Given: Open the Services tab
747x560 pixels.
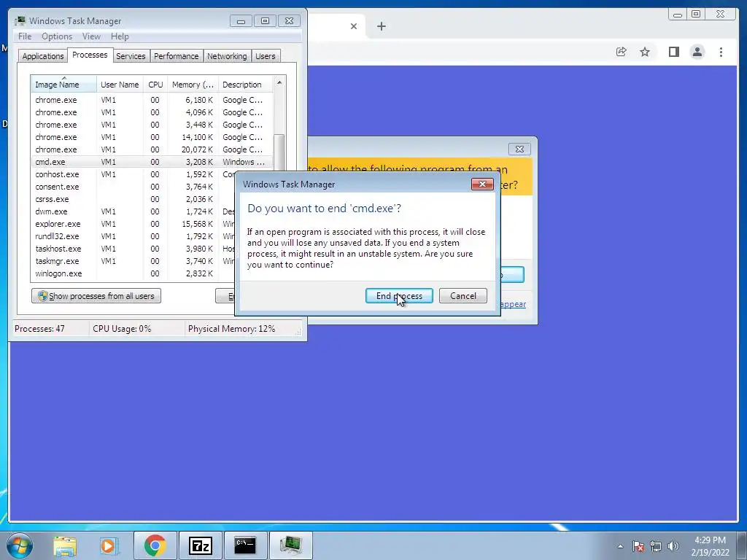Looking at the screenshot, I should coord(131,56).
